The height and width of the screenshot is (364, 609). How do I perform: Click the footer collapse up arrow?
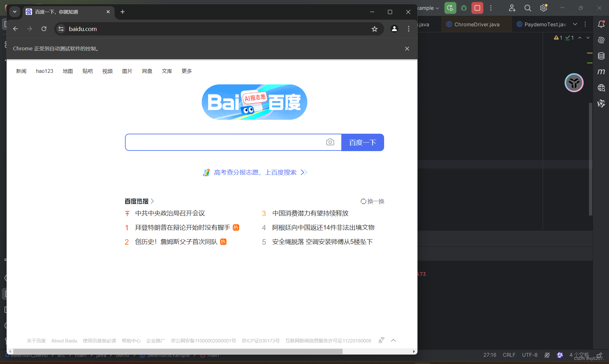click(x=393, y=340)
